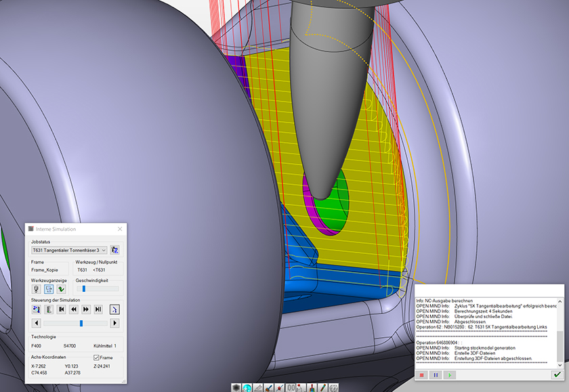Click the green third icon under Werkzeuganzeige
Screen dimensions: 569x392
62,289
